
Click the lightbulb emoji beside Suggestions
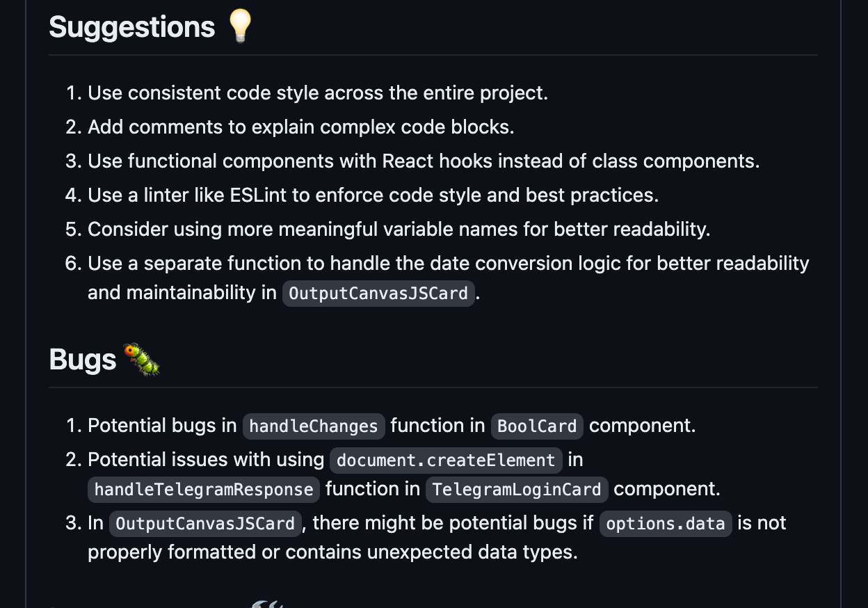(240, 26)
